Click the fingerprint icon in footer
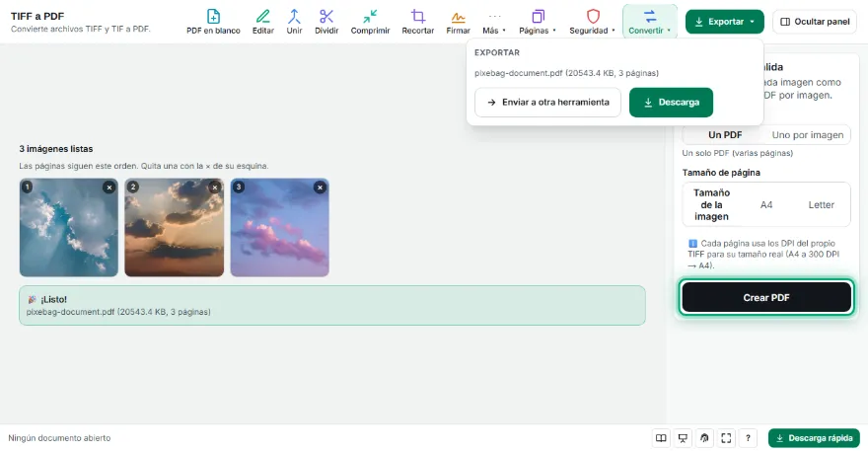868x451 pixels. [704, 438]
